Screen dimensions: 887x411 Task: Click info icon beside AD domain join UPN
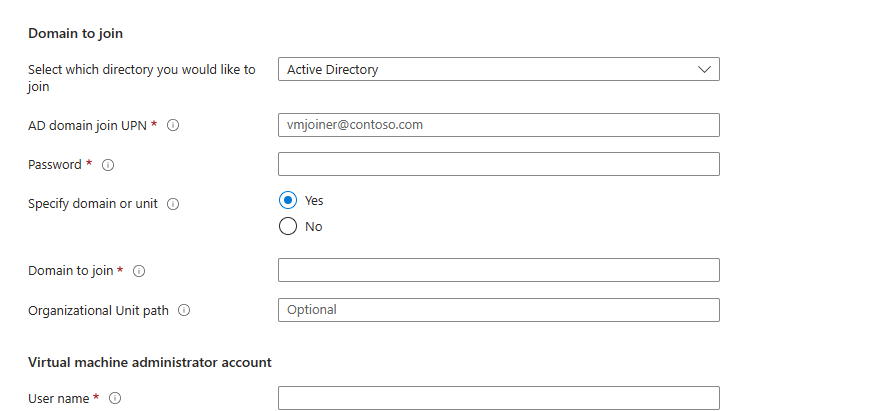173,125
